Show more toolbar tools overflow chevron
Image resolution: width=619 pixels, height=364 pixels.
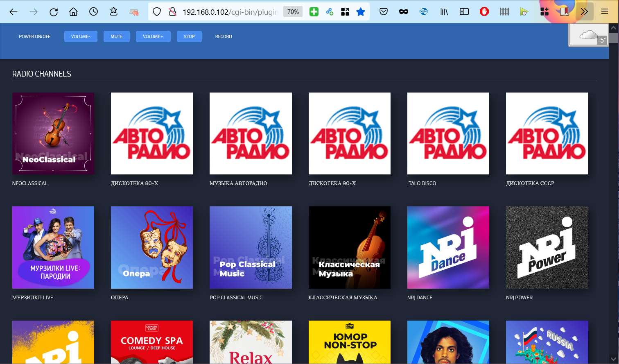click(x=585, y=12)
